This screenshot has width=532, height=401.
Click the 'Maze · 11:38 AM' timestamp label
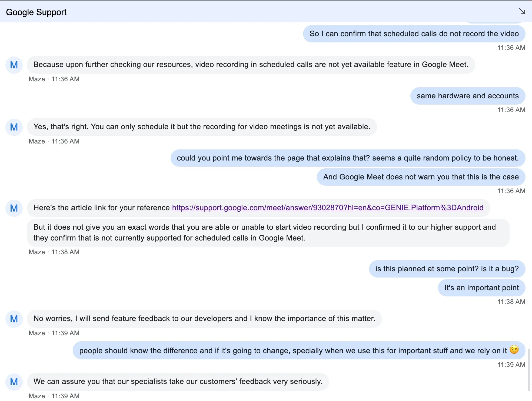pos(54,252)
